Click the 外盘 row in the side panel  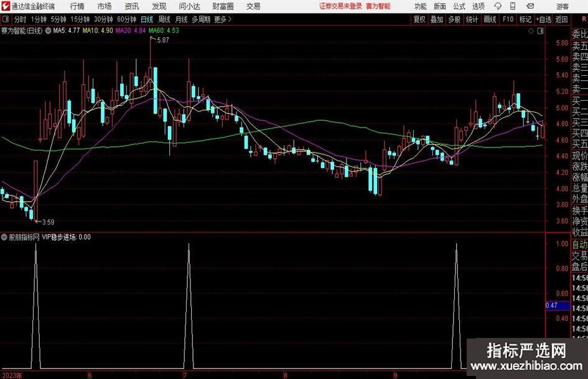coord(580,199)
